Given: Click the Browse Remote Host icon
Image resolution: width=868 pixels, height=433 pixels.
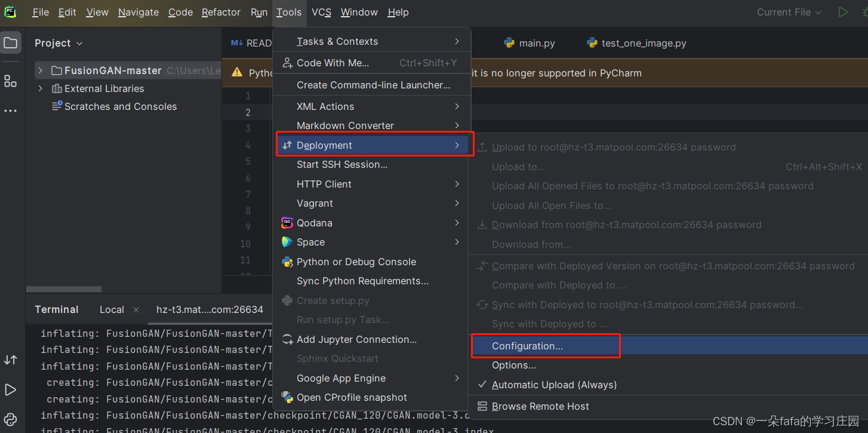Looking at the screenshot, I should [x=482, y=406].
